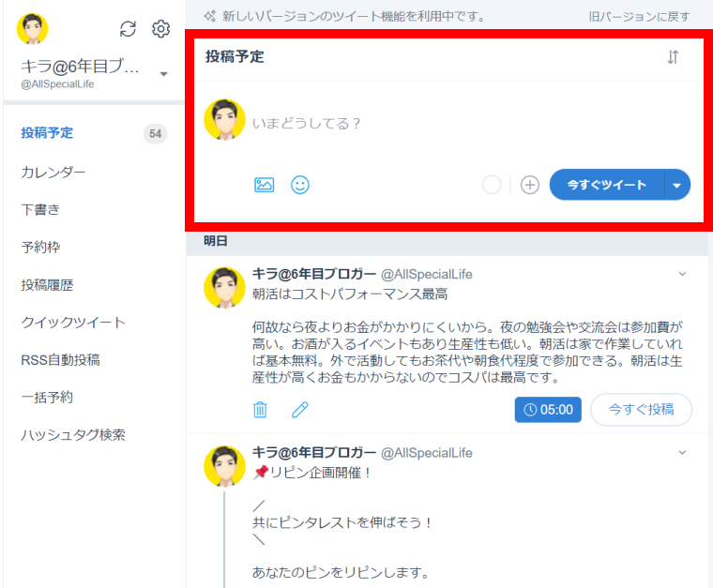The width and height of the screenshot is (713, 588).
Task: Click 旧バージョンに戻す link
Action: (639, 16)
